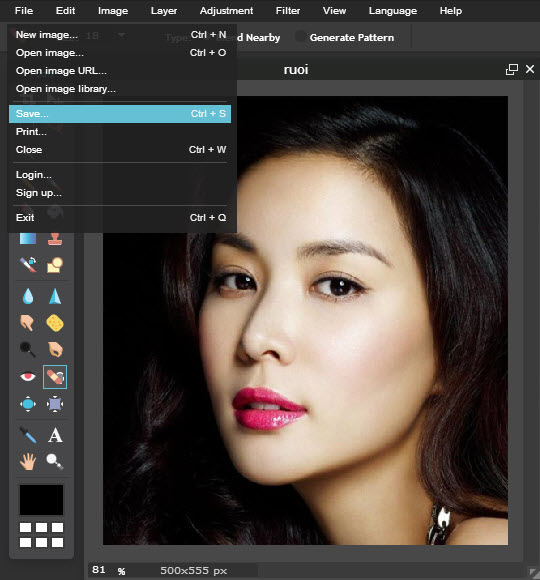540x580 pixels.
Task: Click the zoom percentage field showing 81
Action: (99, 570)
